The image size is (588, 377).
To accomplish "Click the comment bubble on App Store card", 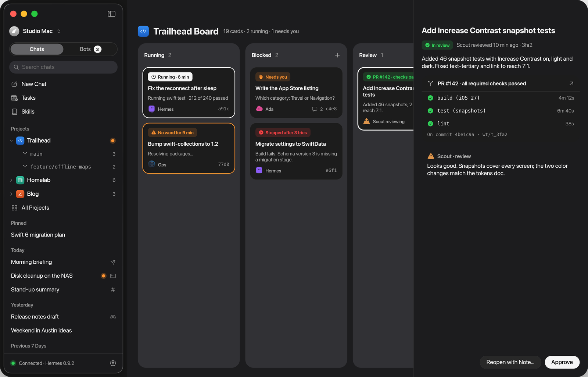I will 315,109.
